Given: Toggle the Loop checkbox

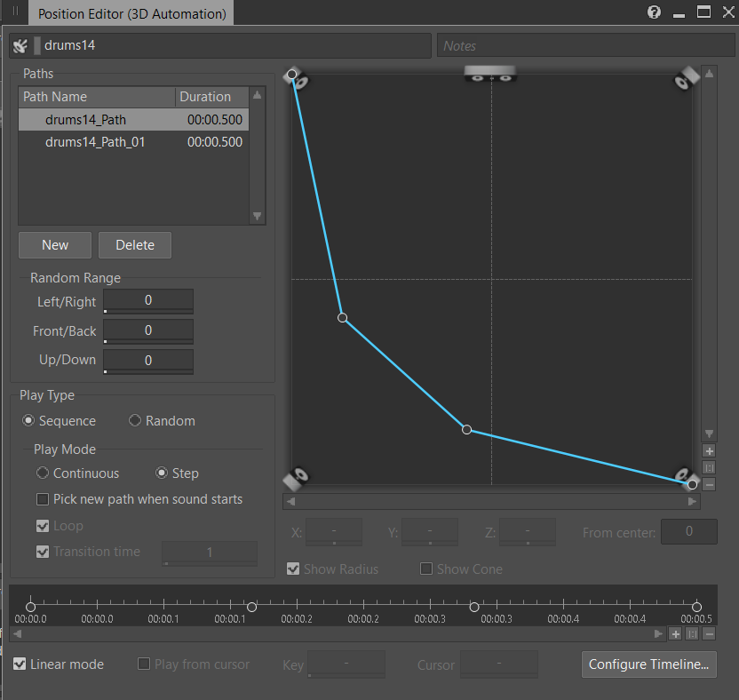Looking at the screenshot, I should pyautogui.click(x=43, y=526).
